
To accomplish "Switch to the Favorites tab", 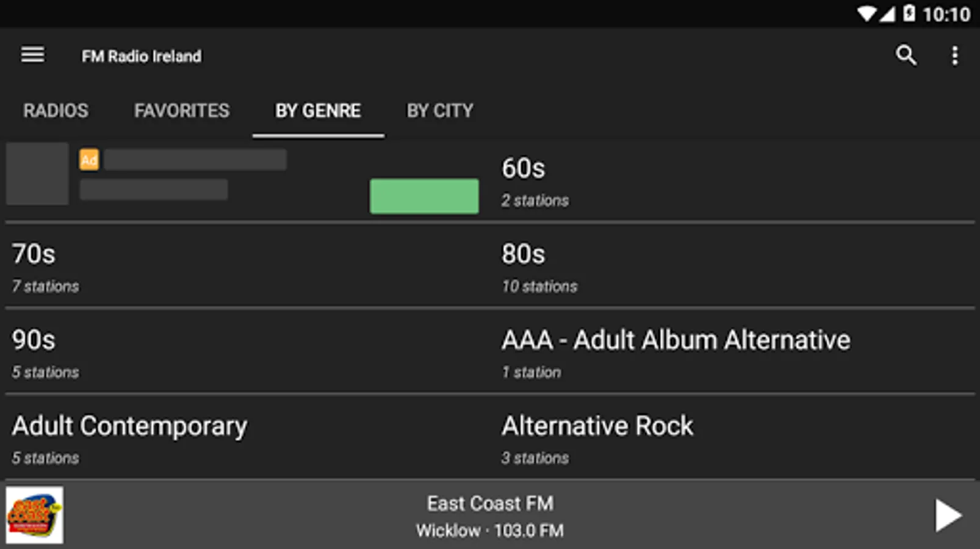I will point(182,110).
